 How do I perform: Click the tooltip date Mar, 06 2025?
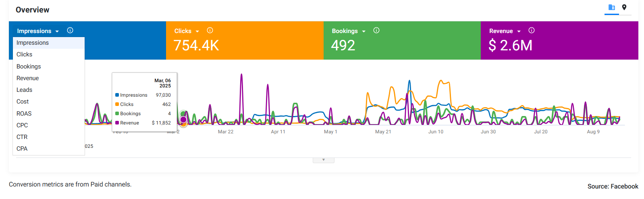click(163, 83)
